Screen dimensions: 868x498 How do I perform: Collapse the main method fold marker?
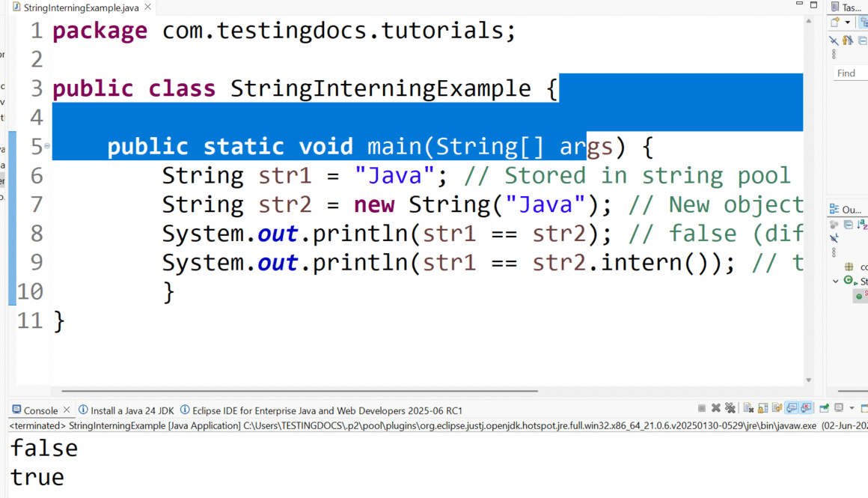(x=47, y=146)
